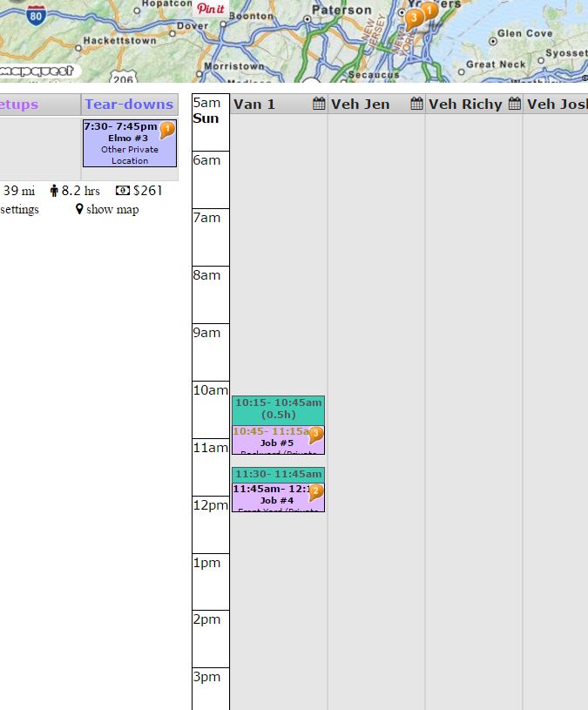588x710 pixels.
Task: Select the 11:30-11:45am travel block
Action: [278, 474]
